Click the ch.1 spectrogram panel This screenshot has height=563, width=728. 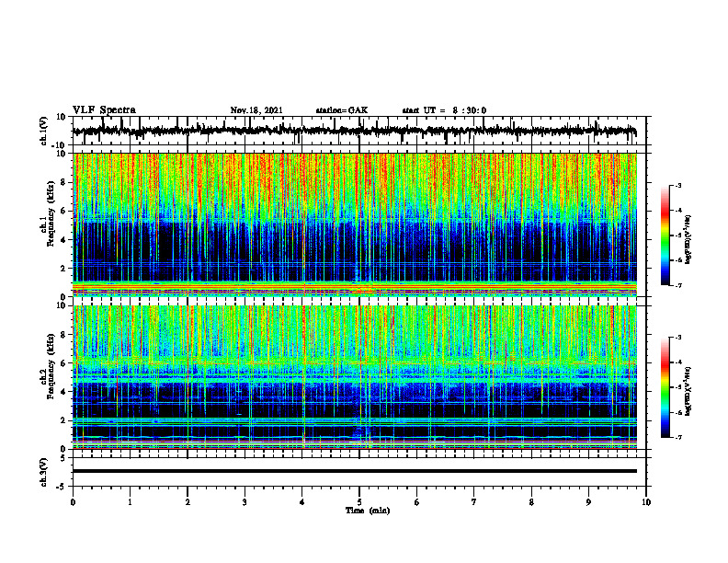coord(354,224)
